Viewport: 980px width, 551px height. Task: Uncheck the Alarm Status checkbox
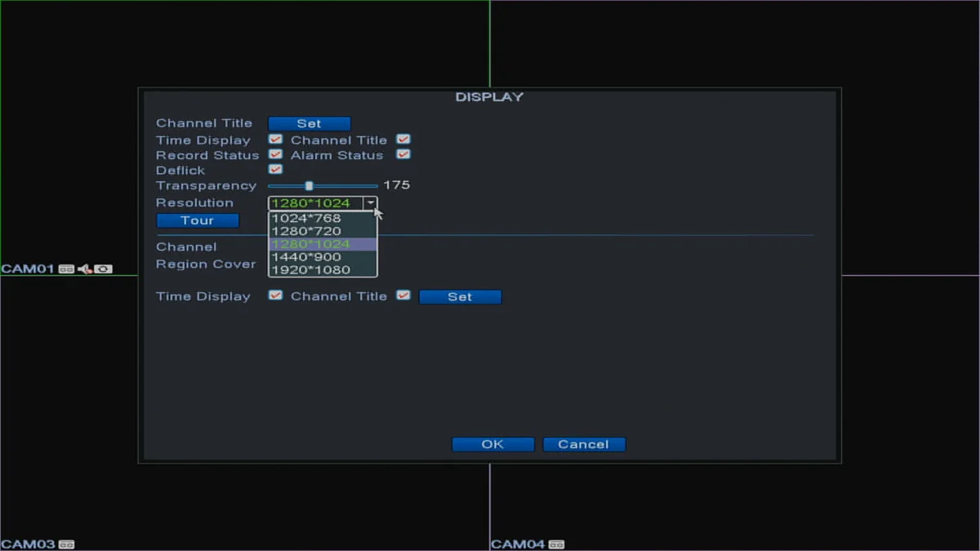(403, 154)
